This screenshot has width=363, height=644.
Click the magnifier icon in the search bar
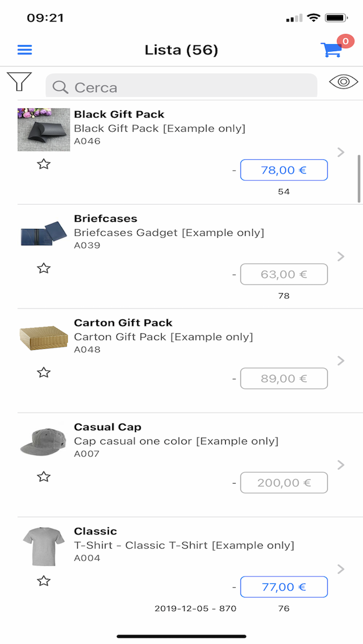pyautogui.click(x=60, y=87)
